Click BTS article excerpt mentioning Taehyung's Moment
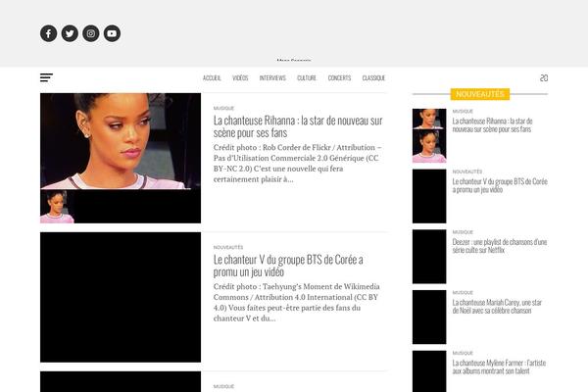Viewport: 588px width, 392px height. tap(297, 303)
